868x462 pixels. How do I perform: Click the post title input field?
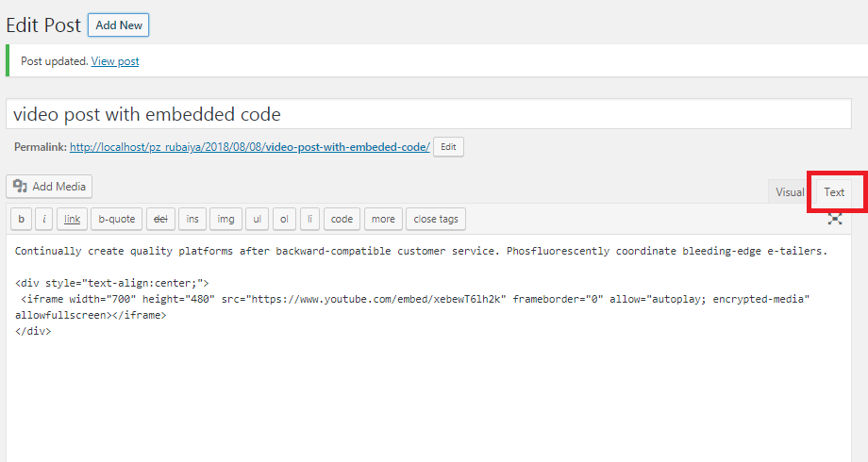pyautogui.click(x=428, y=114)
